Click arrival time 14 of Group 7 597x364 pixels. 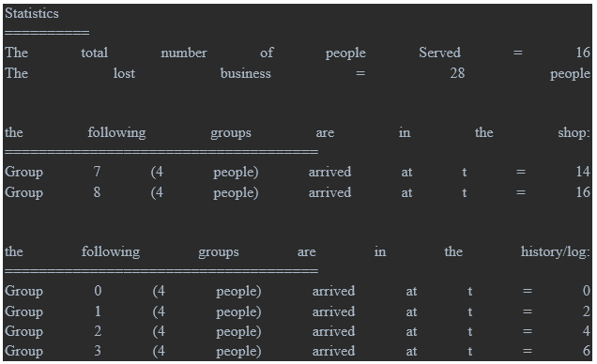click(x=583, y=172)
